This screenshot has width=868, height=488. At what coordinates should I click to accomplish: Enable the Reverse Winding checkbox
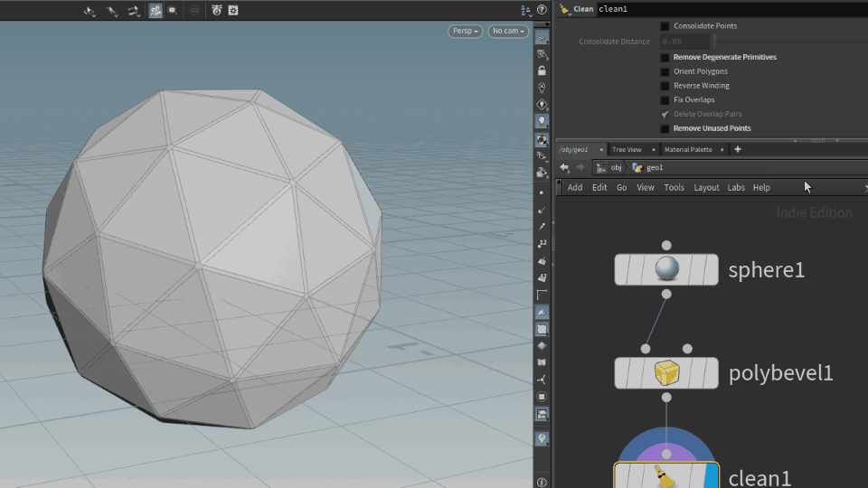(665, 86)
